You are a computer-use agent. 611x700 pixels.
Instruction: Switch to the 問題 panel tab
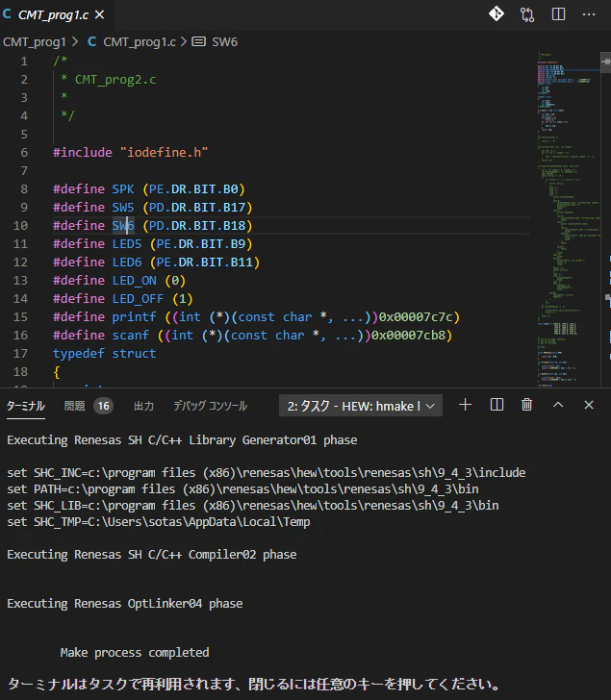click(x=74, y=406)
